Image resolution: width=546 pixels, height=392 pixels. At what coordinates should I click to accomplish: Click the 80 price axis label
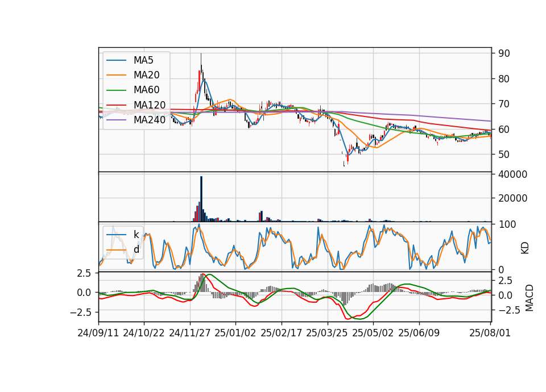point(504,79)
